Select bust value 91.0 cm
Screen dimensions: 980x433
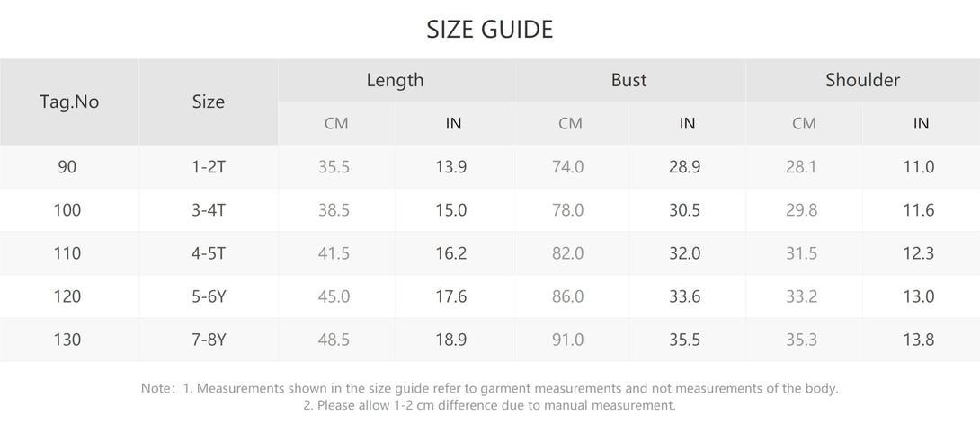(570, 340)
